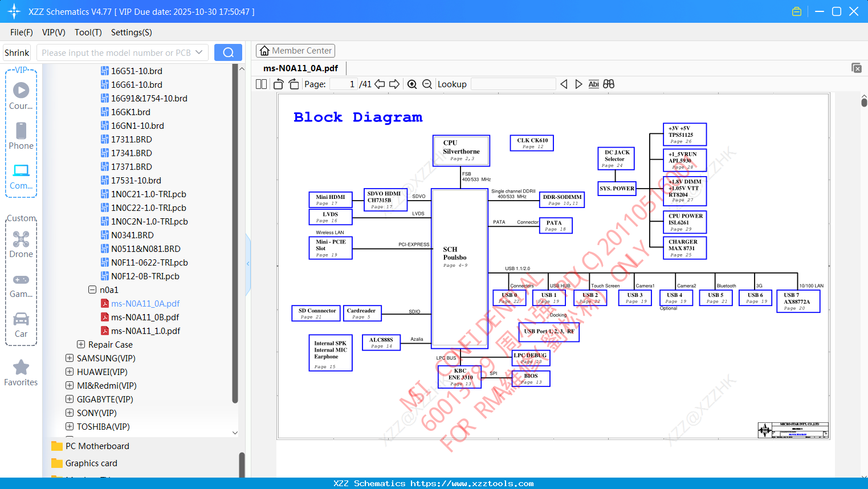This screenshot has width=868, height=489.
Task: Go to the next PDF page
Action: tap(394, 84)
